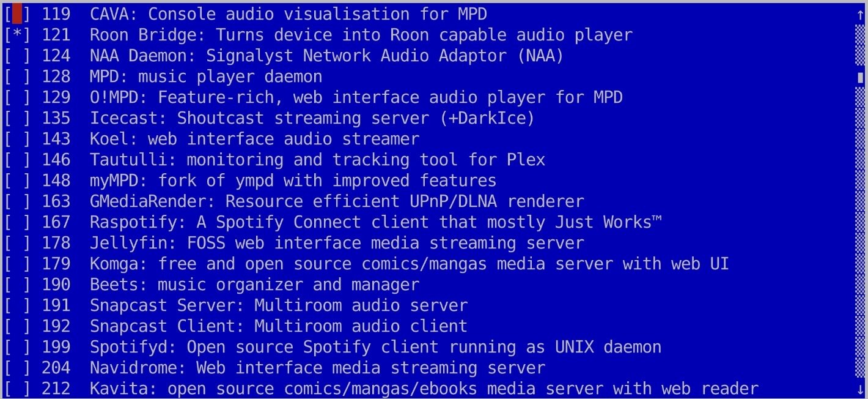Viewport: 868px width, 399px height.
Task: Select the Tautulli list entry
Action: pyautogui.click(x=317, y=160)
